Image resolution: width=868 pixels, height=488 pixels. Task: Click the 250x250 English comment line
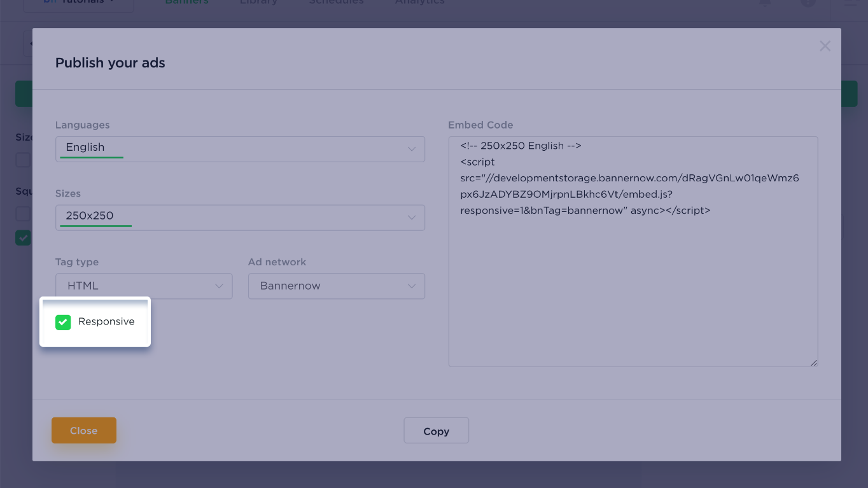[x=521, y=146]
